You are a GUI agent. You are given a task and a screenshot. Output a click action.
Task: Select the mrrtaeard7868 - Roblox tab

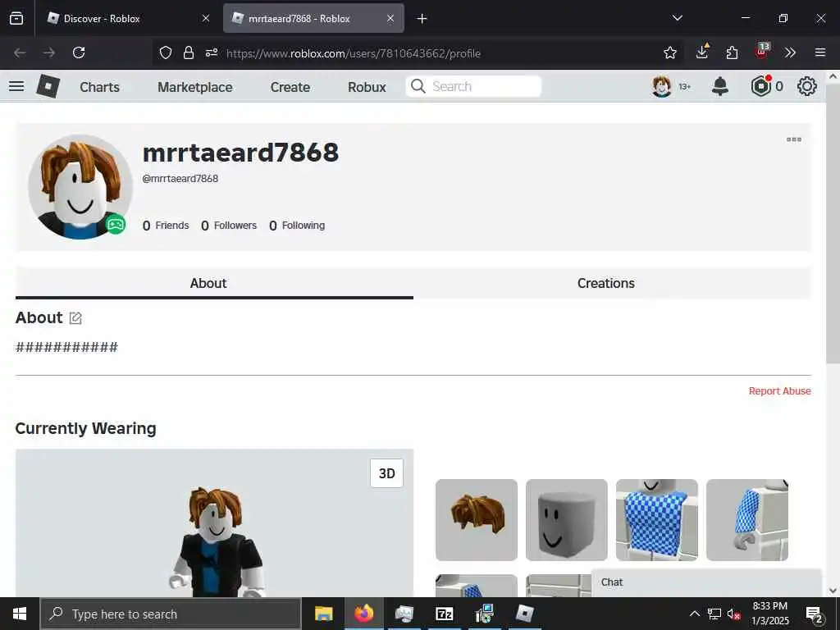click(313, 18)
